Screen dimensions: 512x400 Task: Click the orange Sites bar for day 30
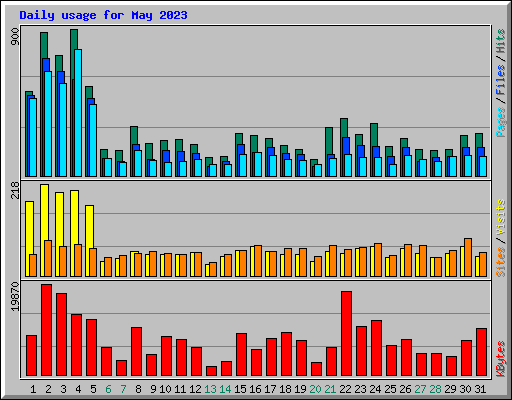468,257
